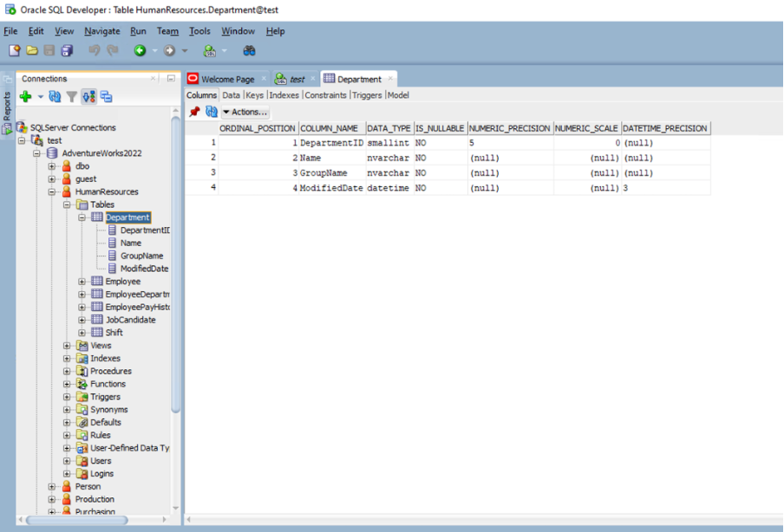The height and width of the screenshot is (532, 784).
Task: Apply a filter in the Connections panel
Action: (x=71, y=96)
